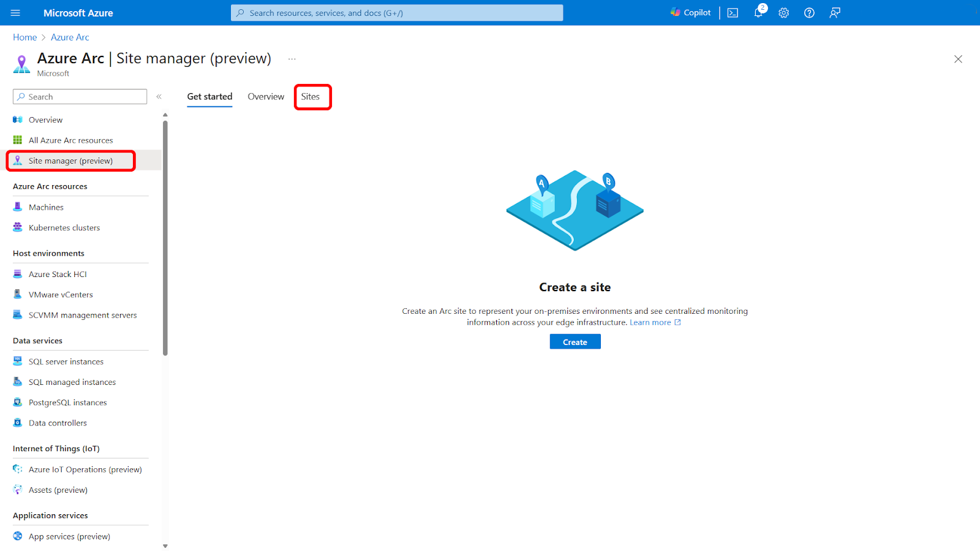Open the external Learn more link icon
This screenshot has width=980, height=551.
click(677, 322)
